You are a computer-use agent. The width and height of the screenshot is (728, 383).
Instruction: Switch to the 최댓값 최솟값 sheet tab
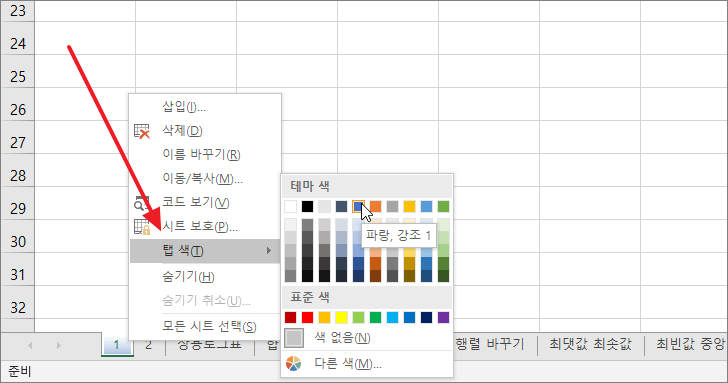(591, 344)
